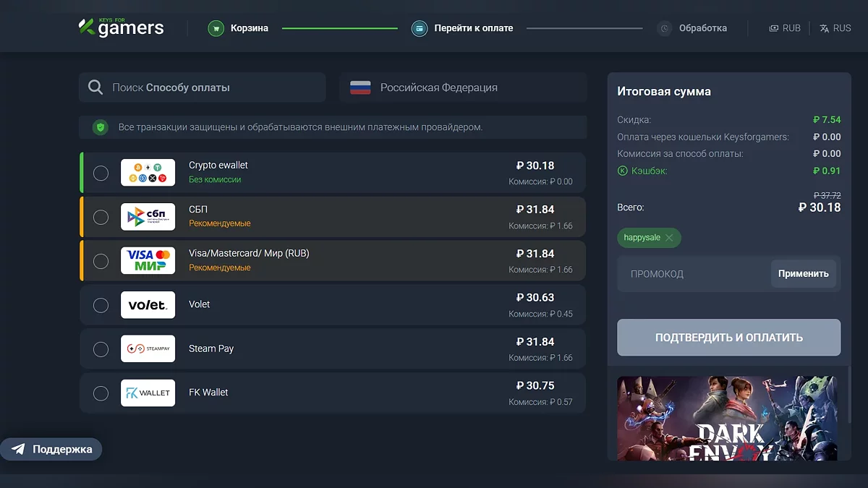
Task: Click the Подтвердить и оплатить button
Action: (x=728, y=338)
